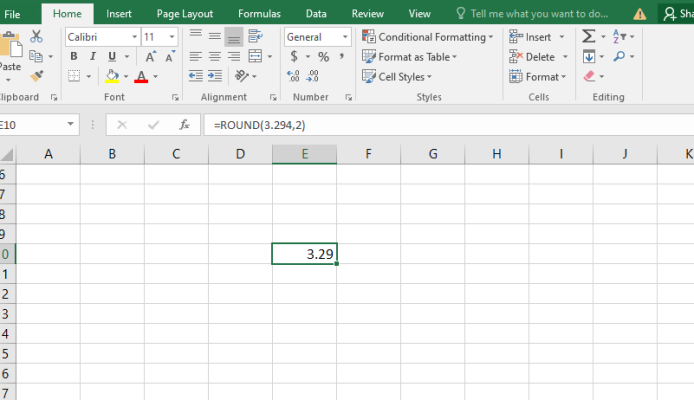Apply Comma style
The height and width of the screenshot is (400, 694).
click(342, 56)
